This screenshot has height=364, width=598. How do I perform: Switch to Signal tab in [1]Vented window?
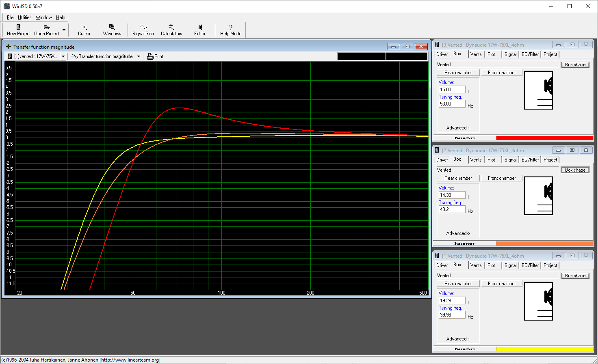tap(510, 265)
